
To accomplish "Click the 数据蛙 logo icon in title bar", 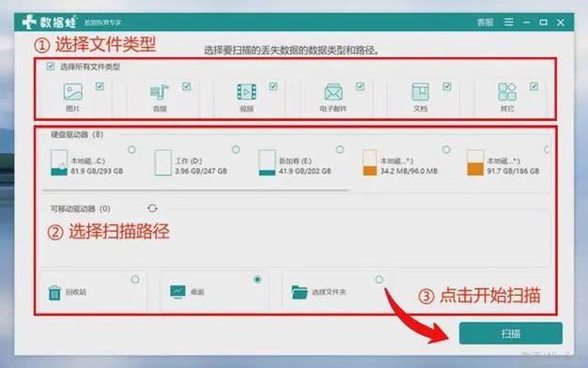I will click(29, 23).
